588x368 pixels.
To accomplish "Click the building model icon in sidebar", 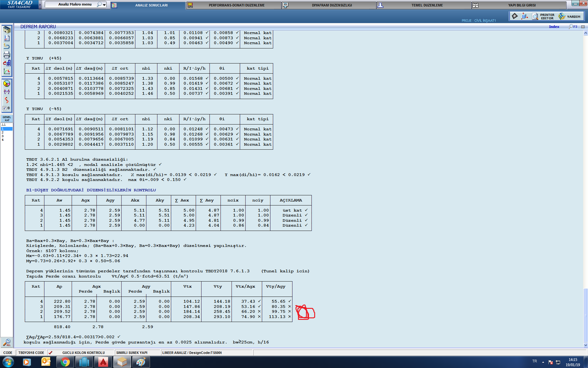I will (x=7, y=30).
